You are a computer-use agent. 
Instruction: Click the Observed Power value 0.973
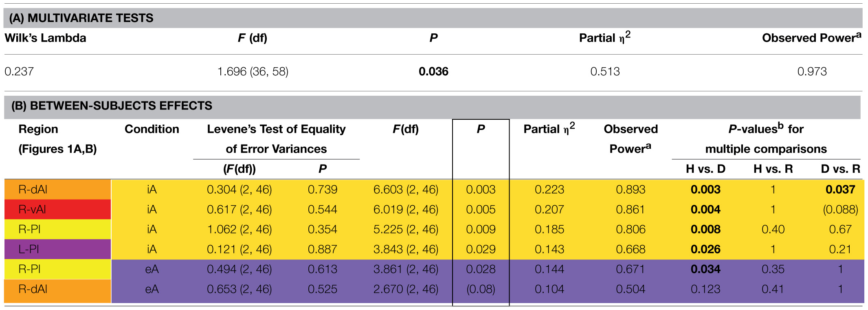[812, 72]
